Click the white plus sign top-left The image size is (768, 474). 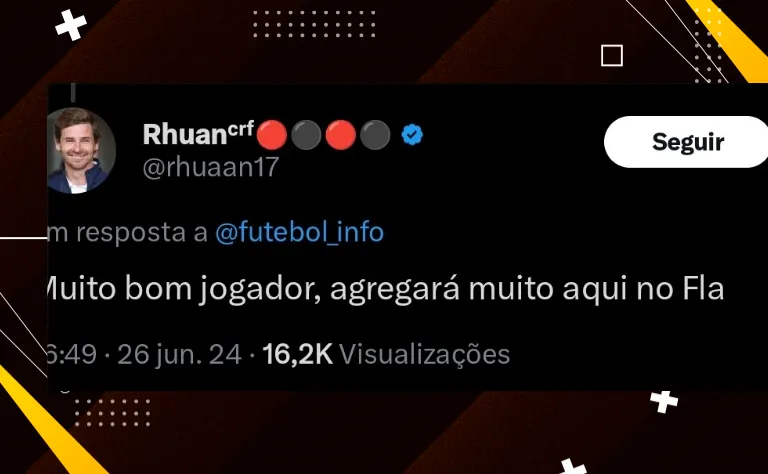(71, 25)
